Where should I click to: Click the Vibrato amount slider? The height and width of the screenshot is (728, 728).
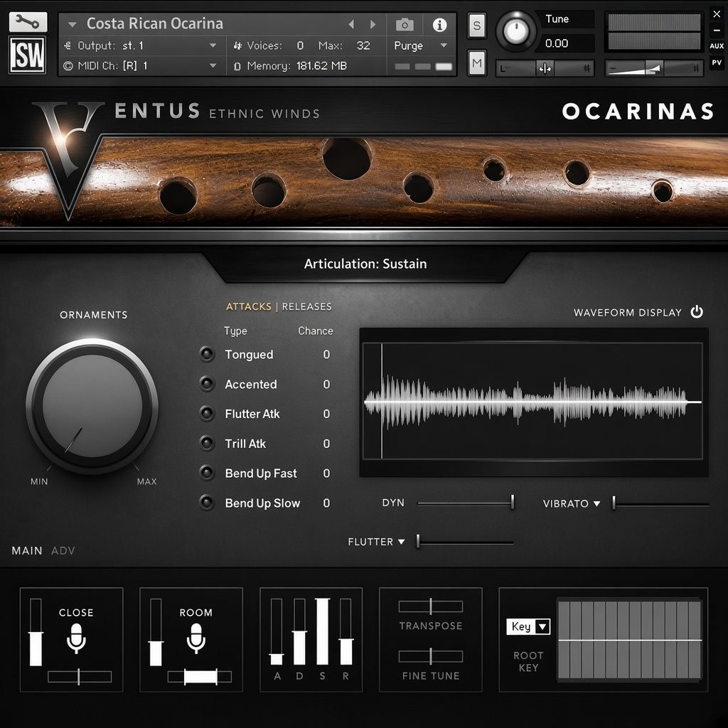(660, 504)
